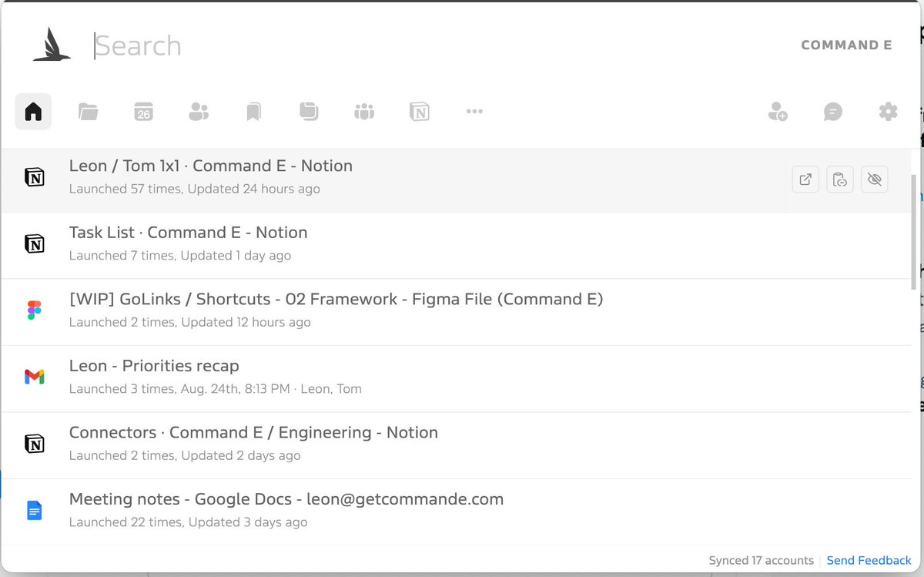Copy link for Leon / Tom 1x1

[x=840, y=179]
